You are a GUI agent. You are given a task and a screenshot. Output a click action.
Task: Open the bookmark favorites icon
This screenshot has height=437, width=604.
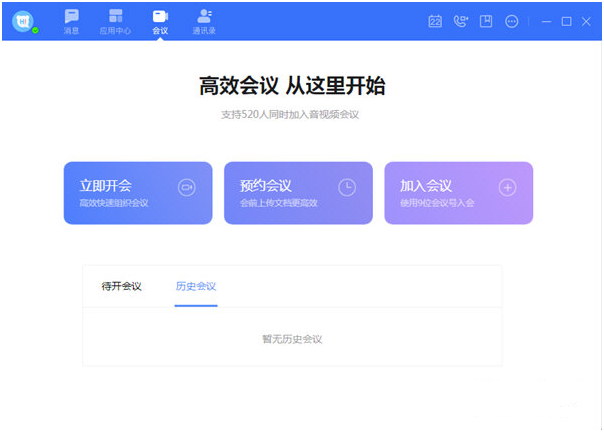coord(486,21)
